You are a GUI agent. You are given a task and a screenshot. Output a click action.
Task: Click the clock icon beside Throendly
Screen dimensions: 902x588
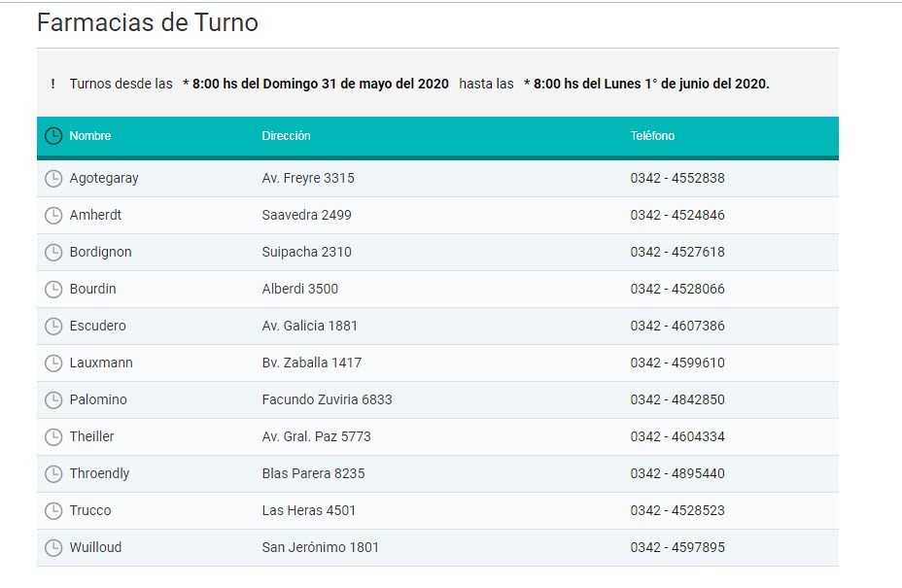point(53,474)
